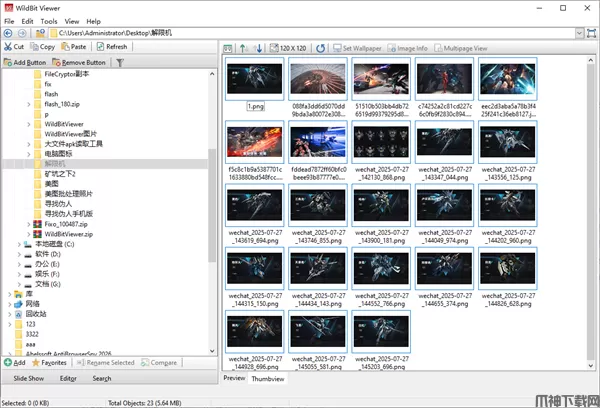This screenshot has width=600, height=408.
Task: Go back with the navigation arrow
Action: tap(8, 33)
